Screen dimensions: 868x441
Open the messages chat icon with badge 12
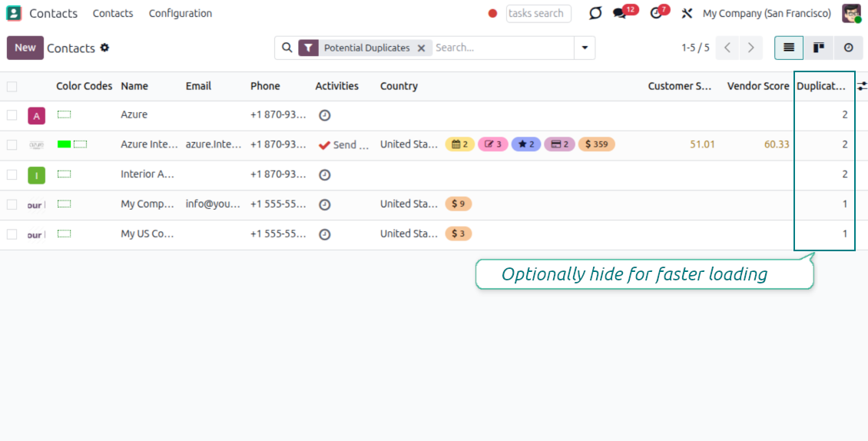[x=619, y=14]
